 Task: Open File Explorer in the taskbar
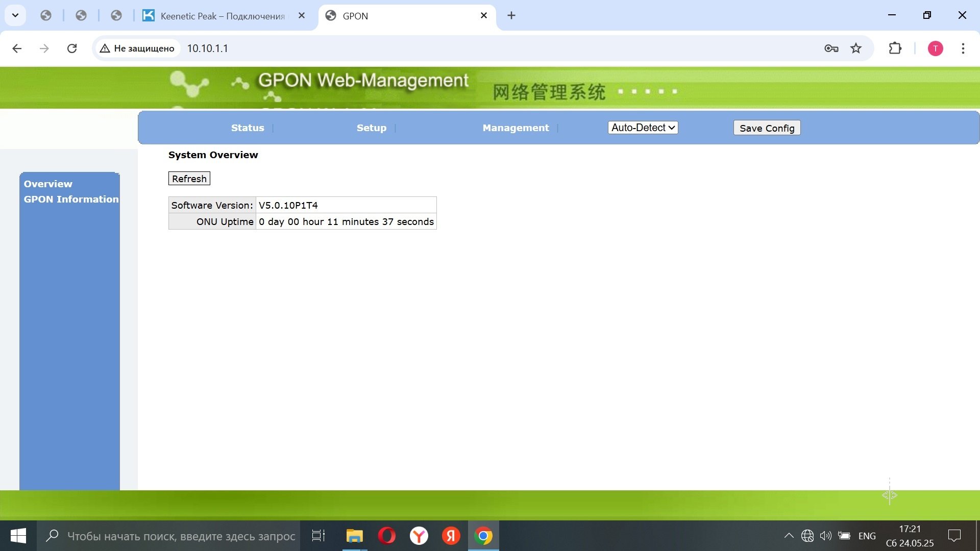coord(354,536)
